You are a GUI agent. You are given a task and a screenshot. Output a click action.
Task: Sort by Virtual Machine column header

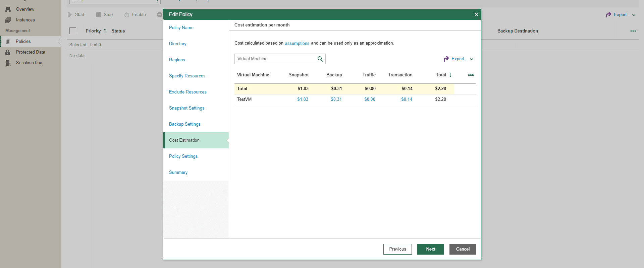(x=253, y=75)
